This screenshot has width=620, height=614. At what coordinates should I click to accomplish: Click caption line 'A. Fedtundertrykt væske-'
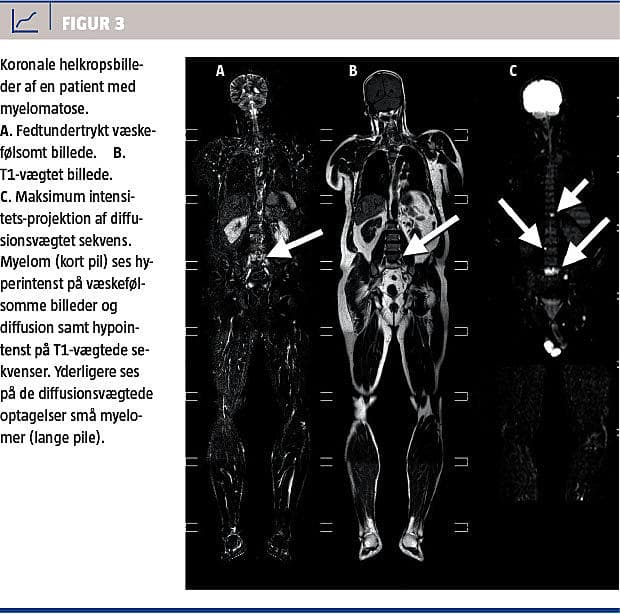(x=78, y=131)
